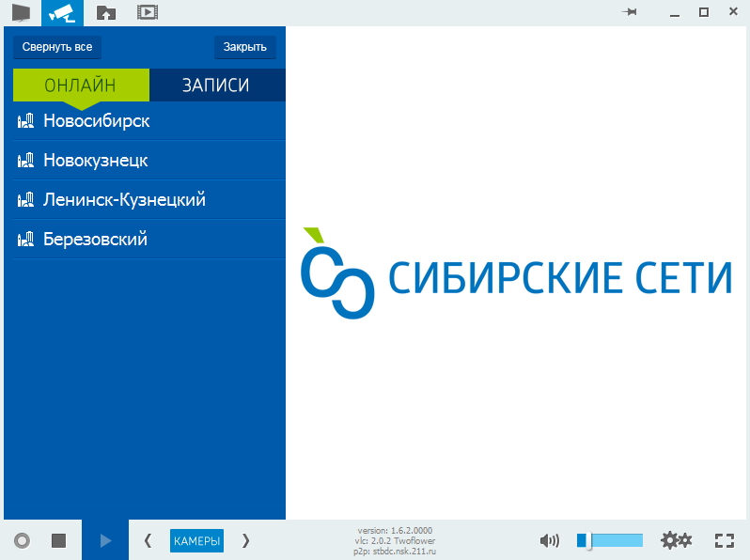Open settings with the gears icon

point(676,540)
